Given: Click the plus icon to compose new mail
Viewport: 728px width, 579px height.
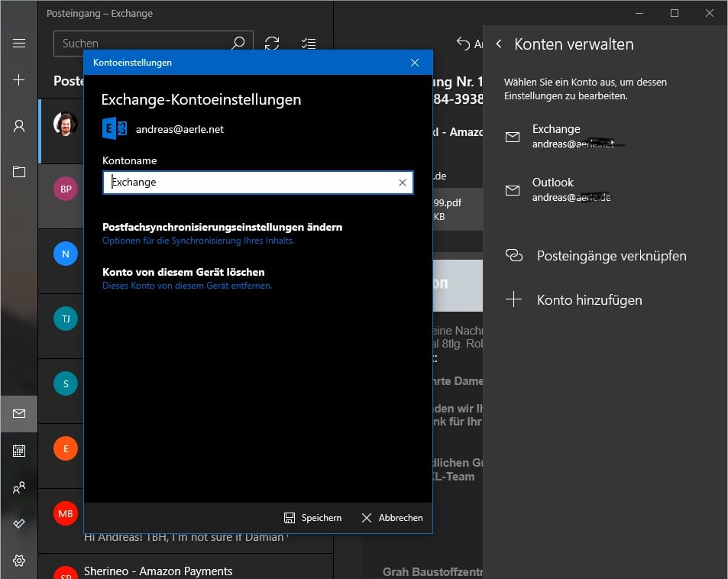Looking at the screenshot, I should 19,80.
